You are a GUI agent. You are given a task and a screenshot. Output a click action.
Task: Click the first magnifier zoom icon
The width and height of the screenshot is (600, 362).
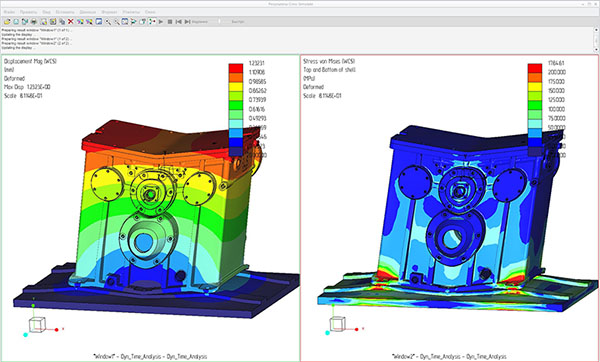108,22
